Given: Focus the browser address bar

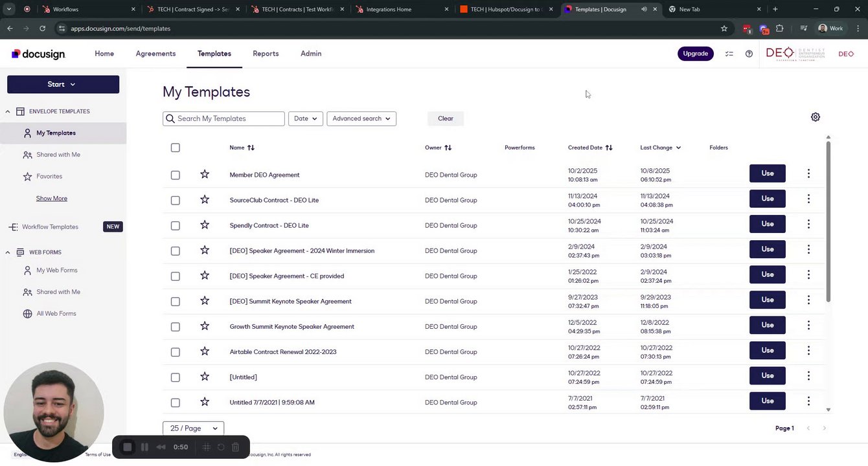Looking at the screenshot, I should click(x=389, y=28).
